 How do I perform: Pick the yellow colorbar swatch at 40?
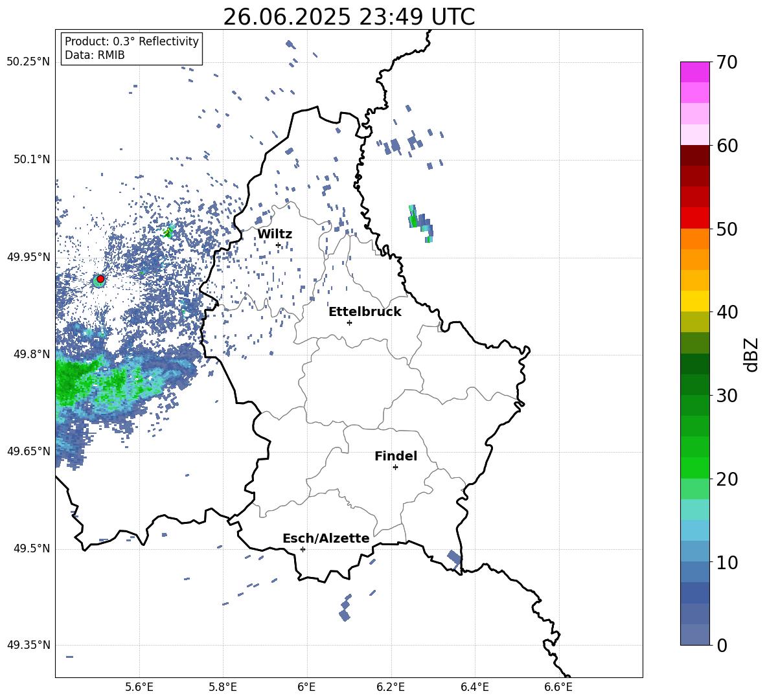(694, 301)
